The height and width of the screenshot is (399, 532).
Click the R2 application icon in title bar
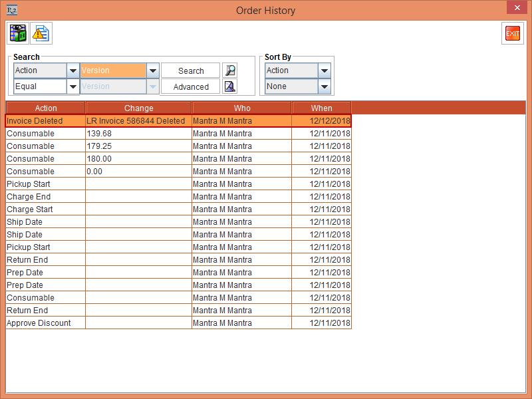pos(11,10)
